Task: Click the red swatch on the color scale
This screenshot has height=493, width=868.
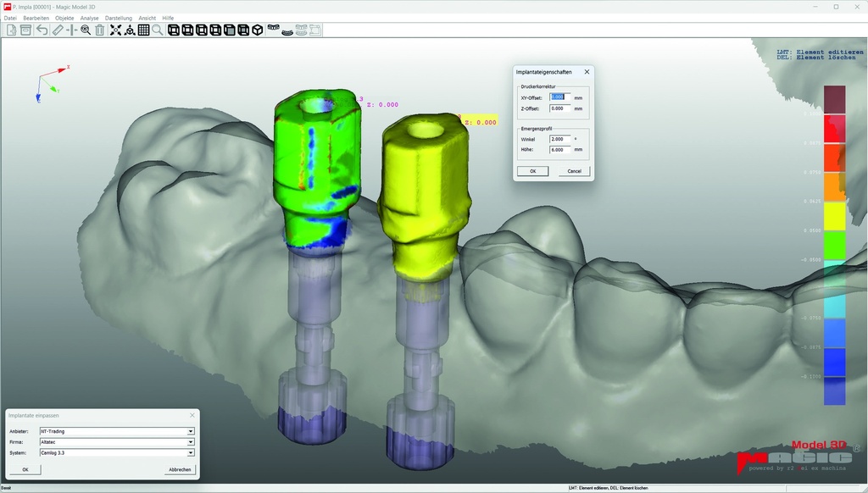Action: [834, 129]
